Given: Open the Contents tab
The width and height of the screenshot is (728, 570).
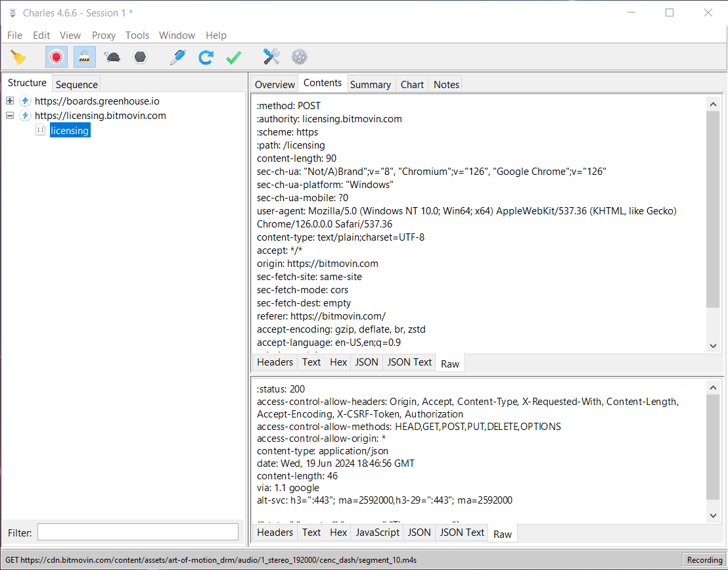Looking at the screenshot, I should coord(323,83).
